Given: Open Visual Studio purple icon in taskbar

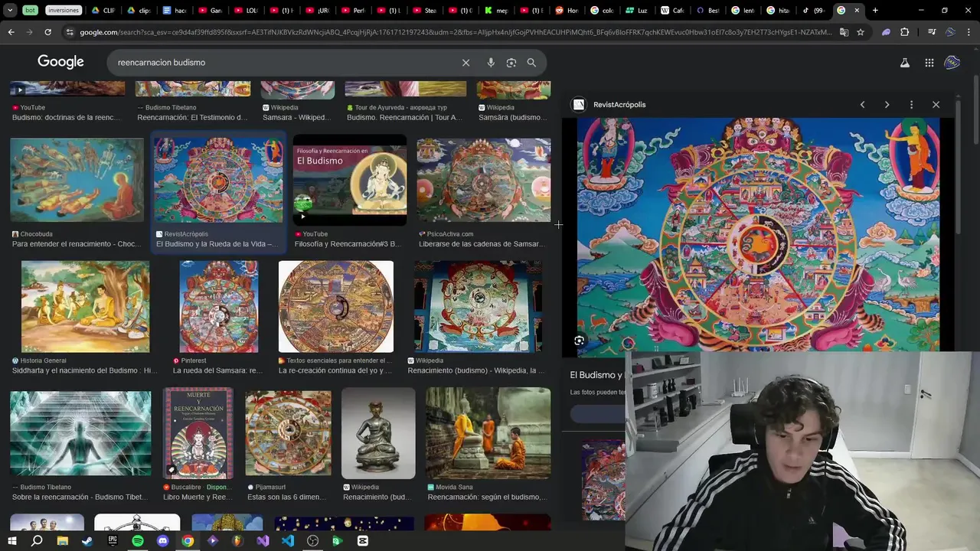Looking at the screenshot, I should pos(263,541).
